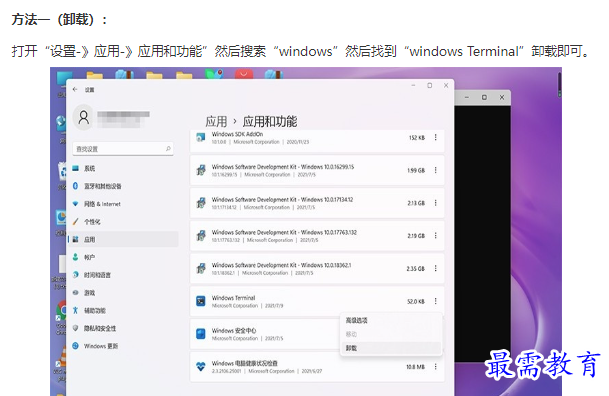Click the SDK 10.0.17134.12 installer icon
The width and height of the screenshot is (609, 396).
tap(201, 203)
